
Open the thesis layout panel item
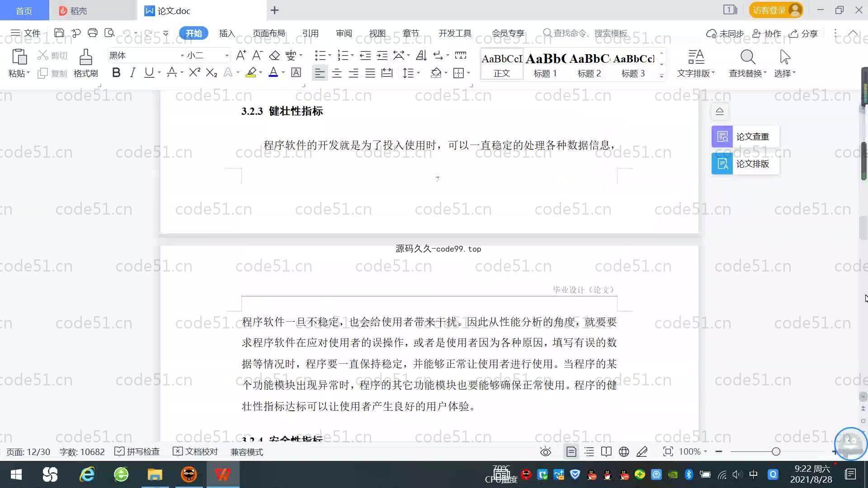click(745, 164)
